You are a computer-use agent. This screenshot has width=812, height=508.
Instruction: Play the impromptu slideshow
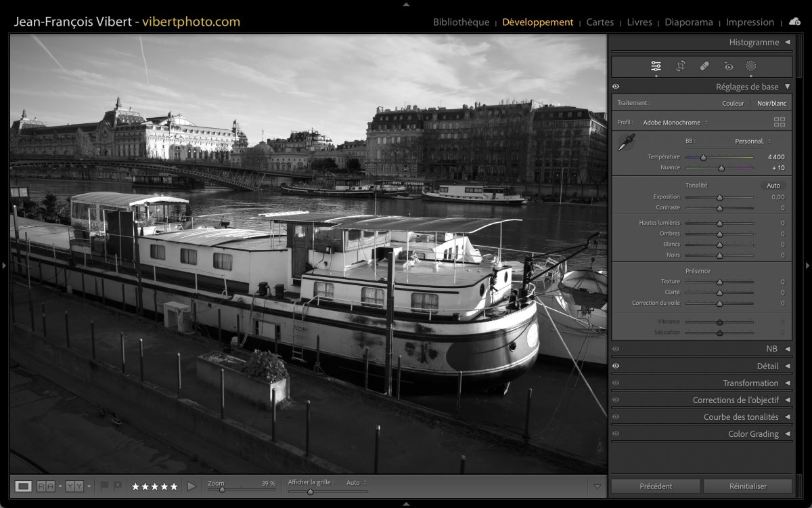(191, 486)
